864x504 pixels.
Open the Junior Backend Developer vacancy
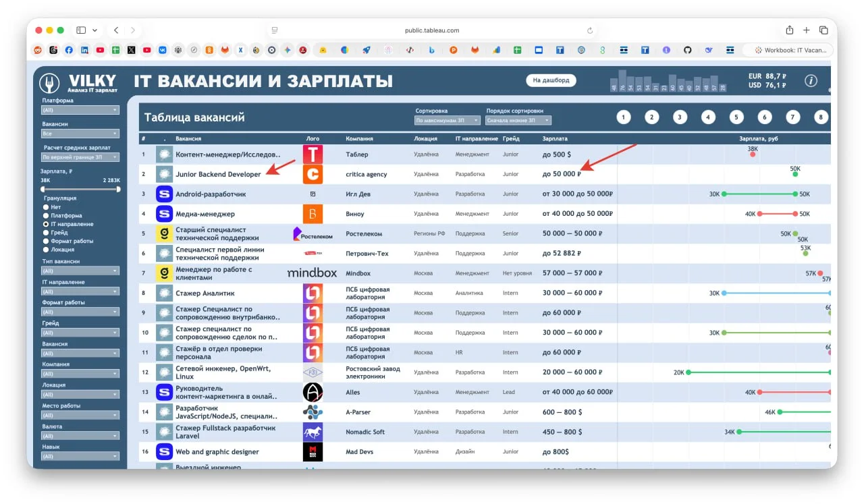tap(218, 174)
